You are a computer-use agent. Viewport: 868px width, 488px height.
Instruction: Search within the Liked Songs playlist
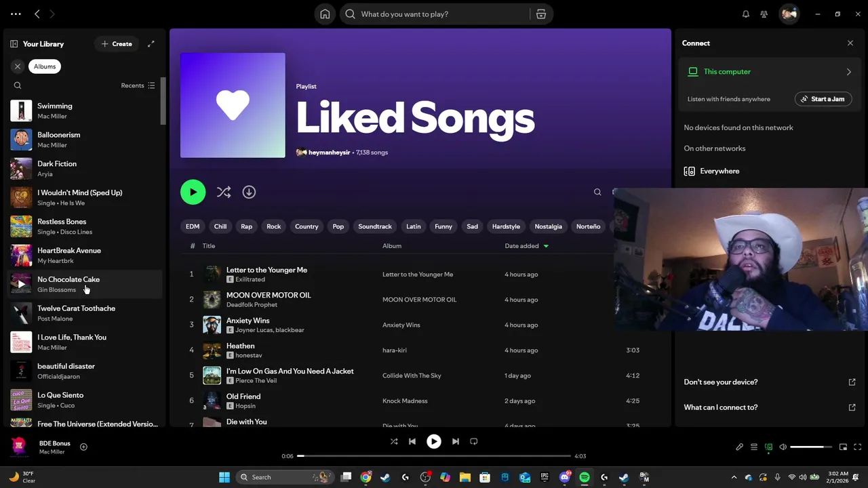click(597, 192)
